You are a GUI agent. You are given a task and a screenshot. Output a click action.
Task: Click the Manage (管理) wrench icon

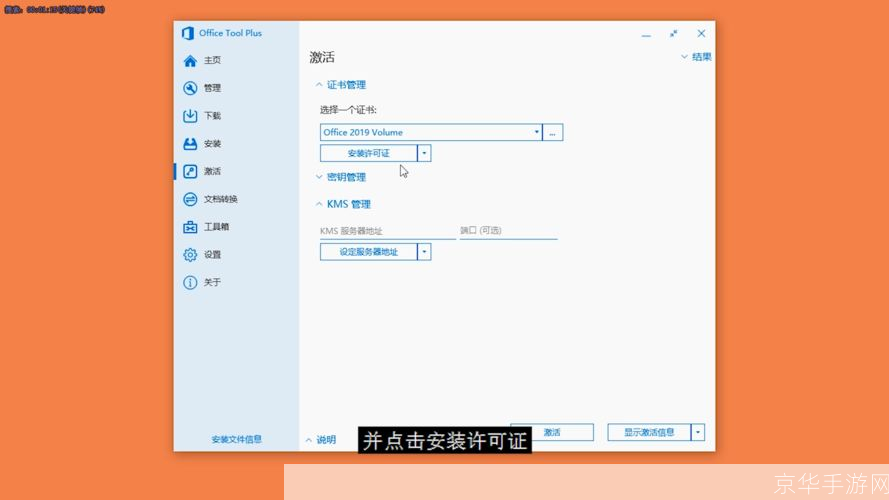(190, 88)
